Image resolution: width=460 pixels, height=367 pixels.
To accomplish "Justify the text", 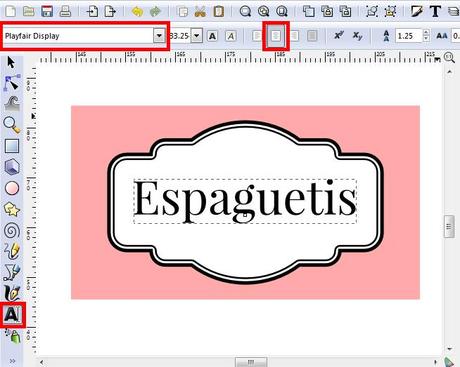I will click(x=312, y=36).
